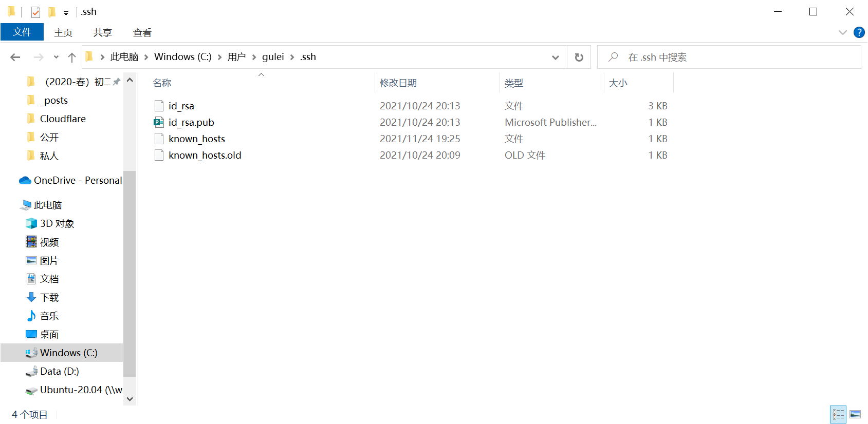The height and width of the screenshot is (424, 868).
Task: Sort files by the 修改日期 column
Action: pyautogui.click(x=398, y=83)
